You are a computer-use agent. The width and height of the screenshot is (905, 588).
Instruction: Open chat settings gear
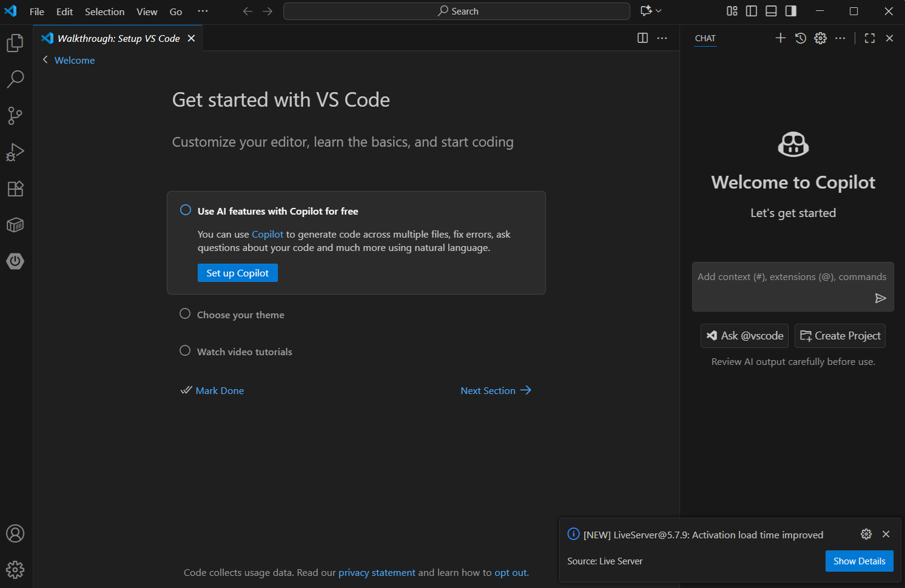(821, 38)
